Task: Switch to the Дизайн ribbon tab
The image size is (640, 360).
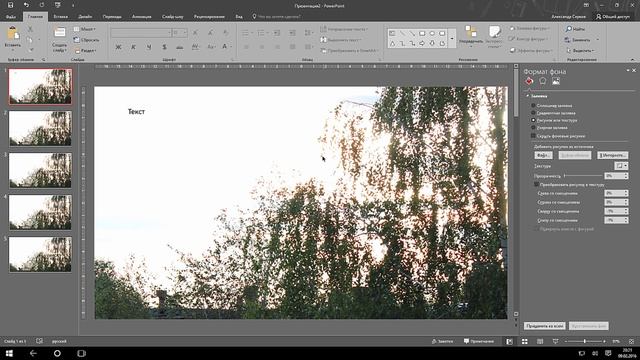Action: (x=85, y=17)
